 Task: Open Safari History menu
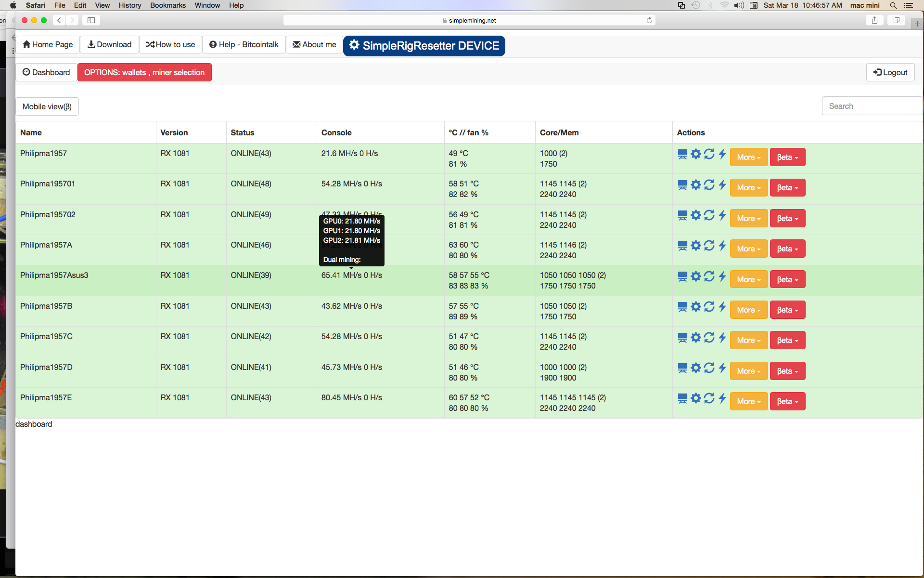click(130, 5)
